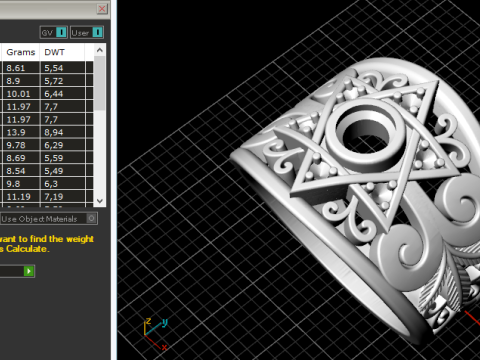Select the 10.01 grams cell
Image resolution: width=480 pixels, height=360 pixels.
(21, 94)
